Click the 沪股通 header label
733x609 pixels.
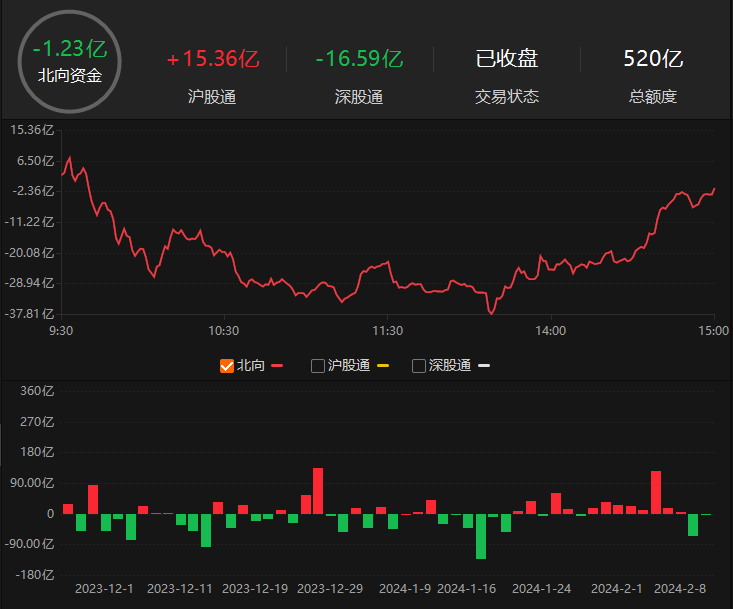pyautogui.click(x=212, y=97)
